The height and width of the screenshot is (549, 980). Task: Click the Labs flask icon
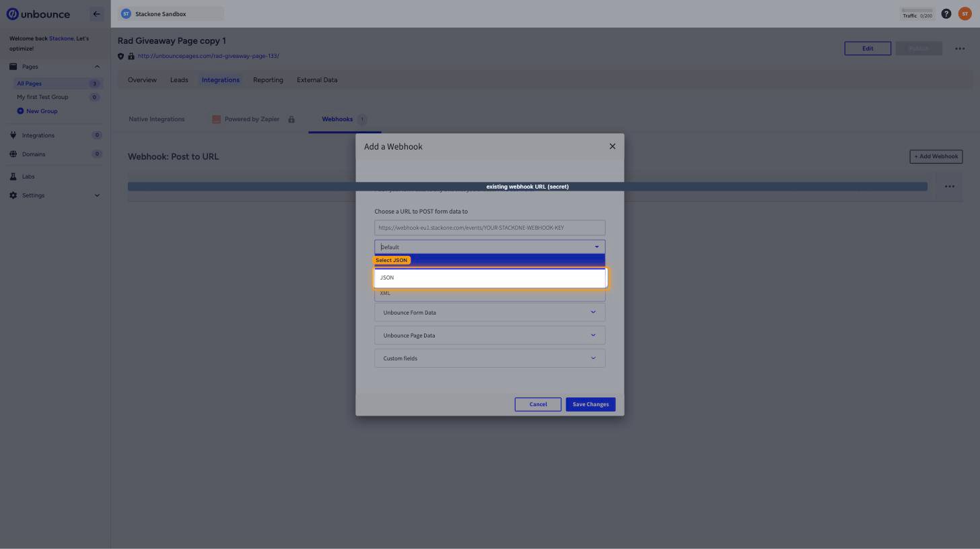[x=13, y=176]
